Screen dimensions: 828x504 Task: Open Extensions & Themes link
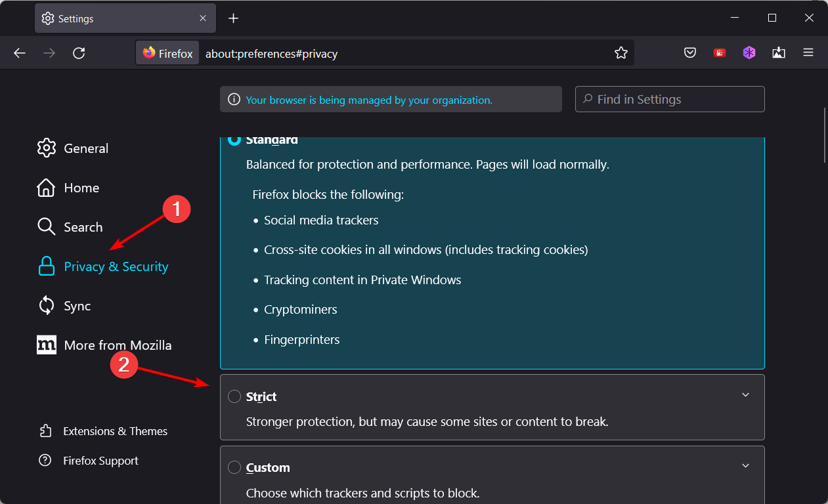103,431
